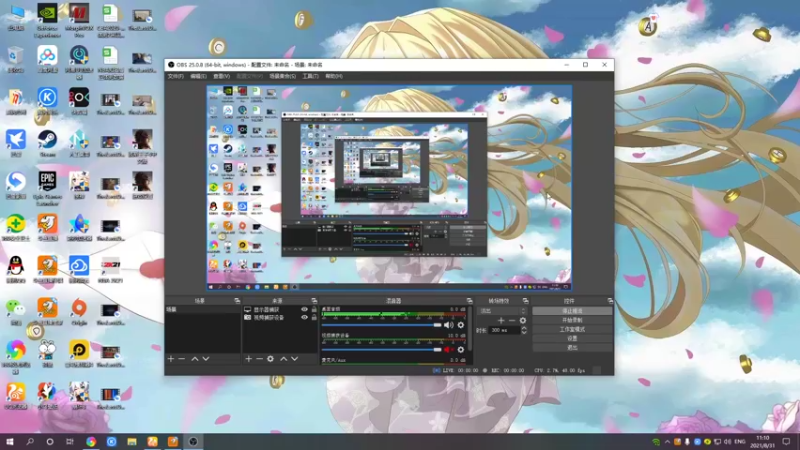This screenshot has height=450, width=800.
Task: Click the Exit button in Controls
Action: tap(572, 347)
